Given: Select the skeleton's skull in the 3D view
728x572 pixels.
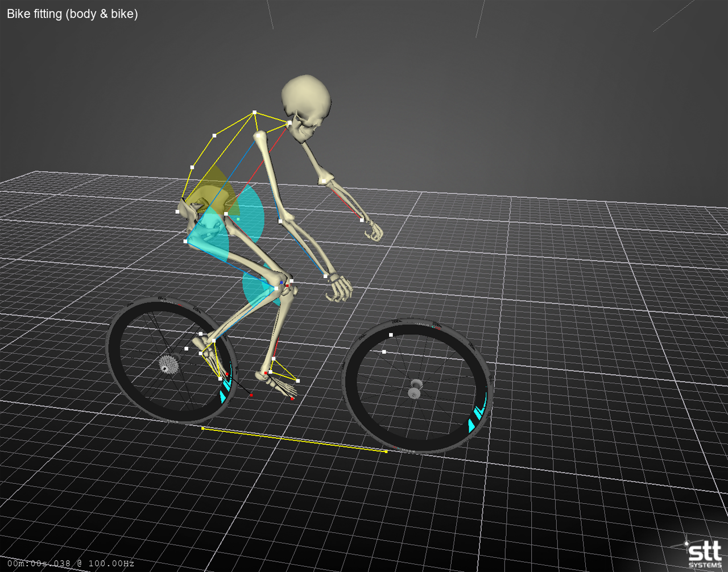Looking at the screenshot, I should 307,107.
